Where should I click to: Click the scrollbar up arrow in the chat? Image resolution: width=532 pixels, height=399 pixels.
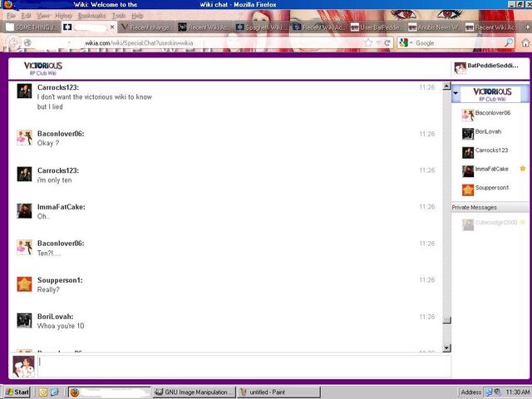coord(447,86)
